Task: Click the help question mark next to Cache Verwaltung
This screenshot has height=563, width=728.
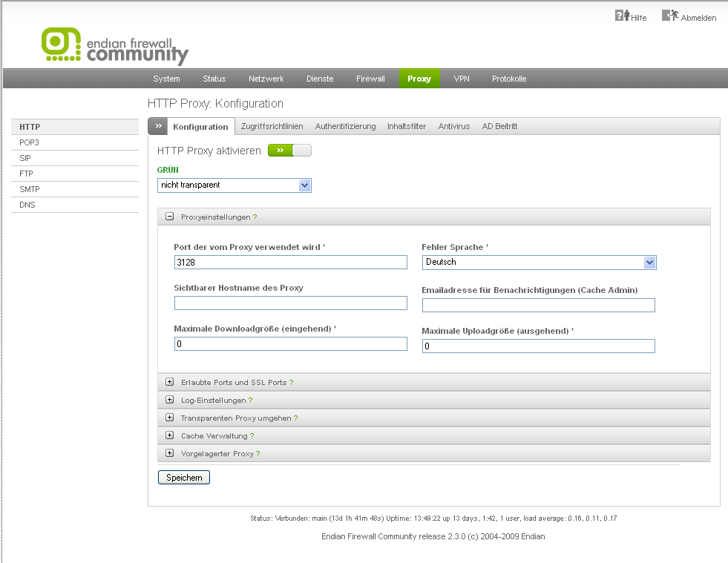Action: coord(252,436)
